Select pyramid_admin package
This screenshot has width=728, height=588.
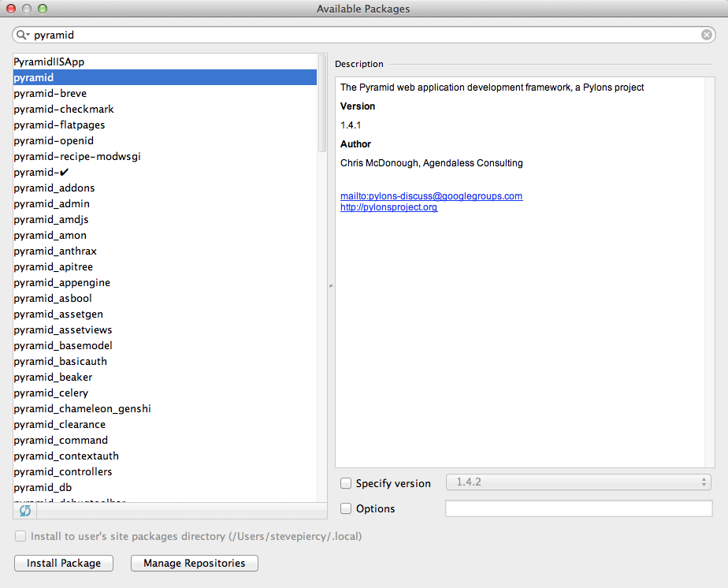[165, 204]
